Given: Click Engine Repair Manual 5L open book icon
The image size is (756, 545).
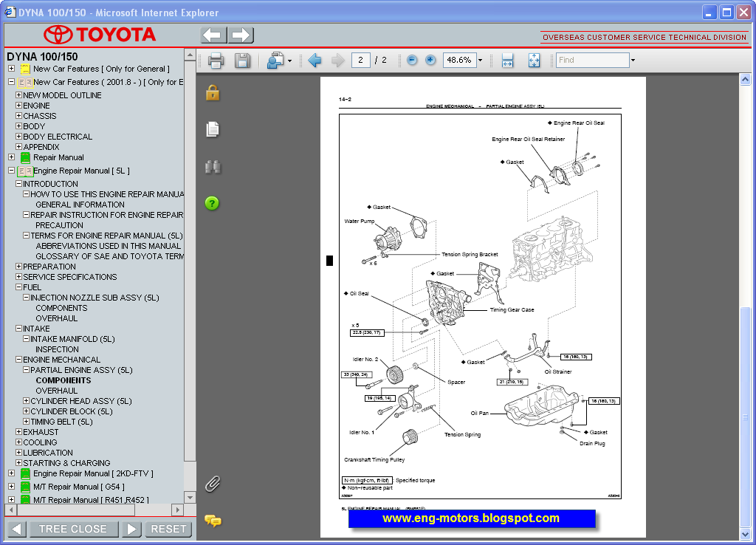Looking at the screenshot, I should click(x=25, y=171).
